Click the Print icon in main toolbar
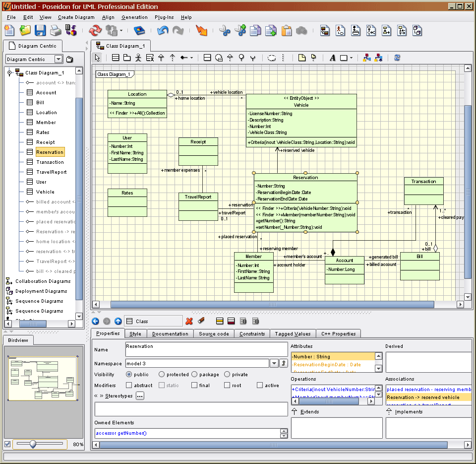 click(56, 31)
